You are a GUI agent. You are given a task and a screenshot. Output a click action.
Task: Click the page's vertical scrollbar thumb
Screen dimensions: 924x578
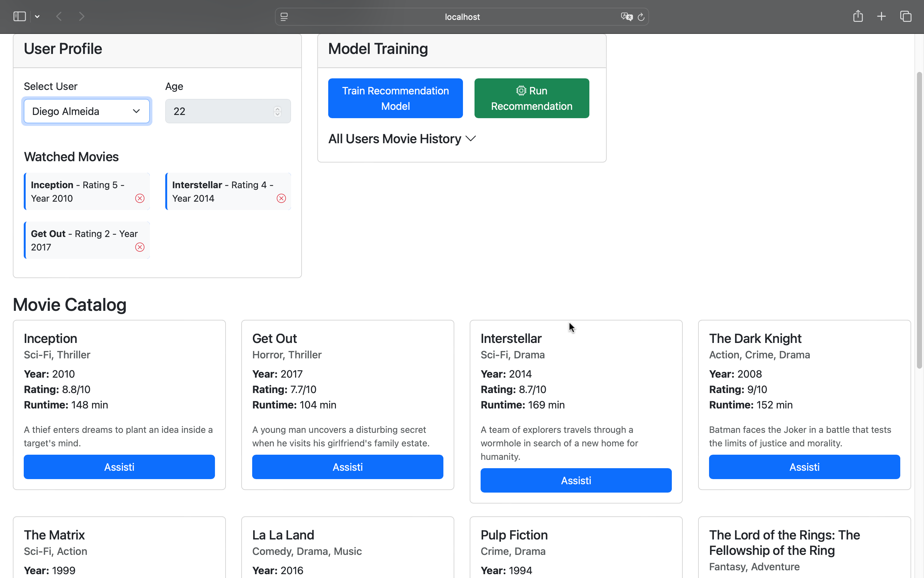point(920,220)
